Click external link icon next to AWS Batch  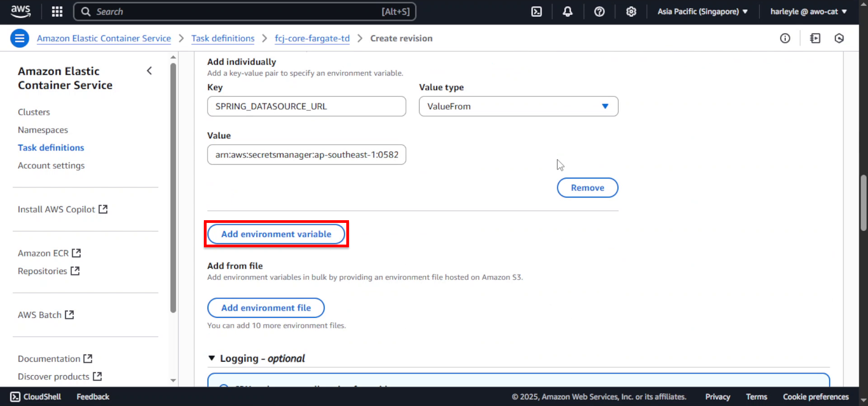pos(69,315)
